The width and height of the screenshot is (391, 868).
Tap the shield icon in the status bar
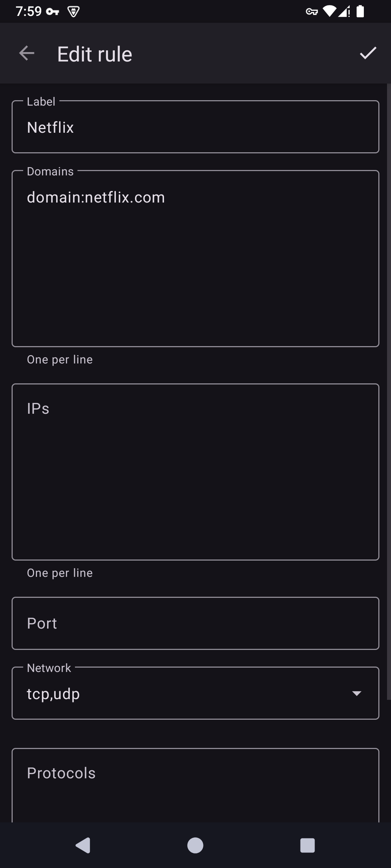click(x=73, y=12)
